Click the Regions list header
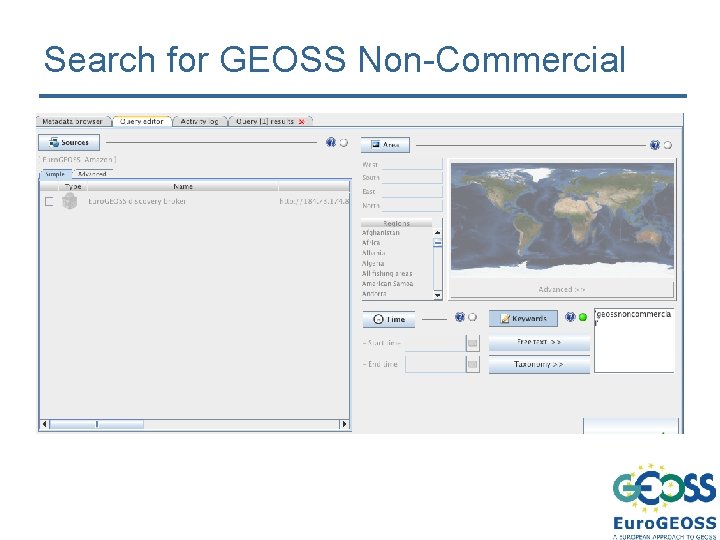Viewport: 720px width, 540px height. coord(397,223)
